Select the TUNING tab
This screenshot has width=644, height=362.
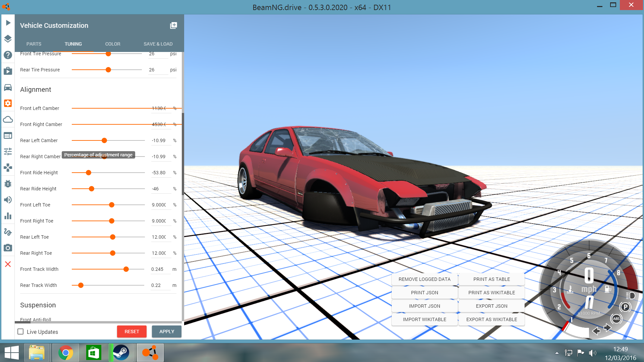(x=73, y=44)
